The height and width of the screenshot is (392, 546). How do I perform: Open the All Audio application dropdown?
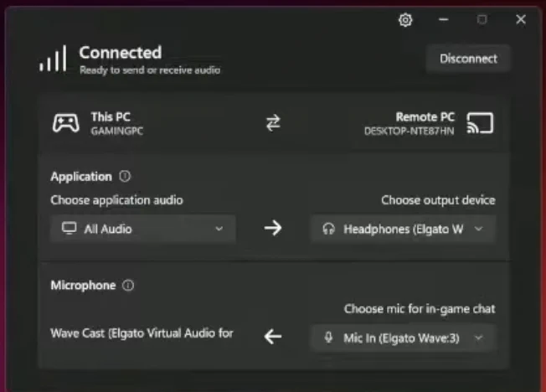(x=143, y=229)
